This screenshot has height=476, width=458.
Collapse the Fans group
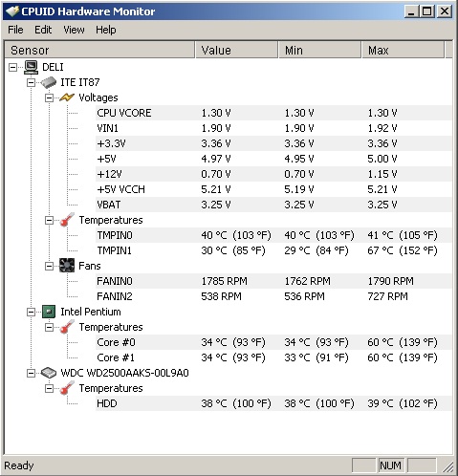[x=49, y=266]
